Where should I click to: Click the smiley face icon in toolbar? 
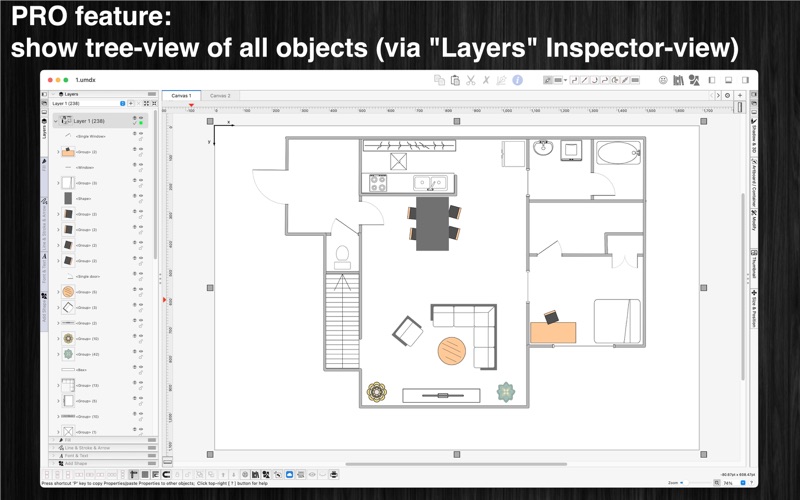coord(663,80)
